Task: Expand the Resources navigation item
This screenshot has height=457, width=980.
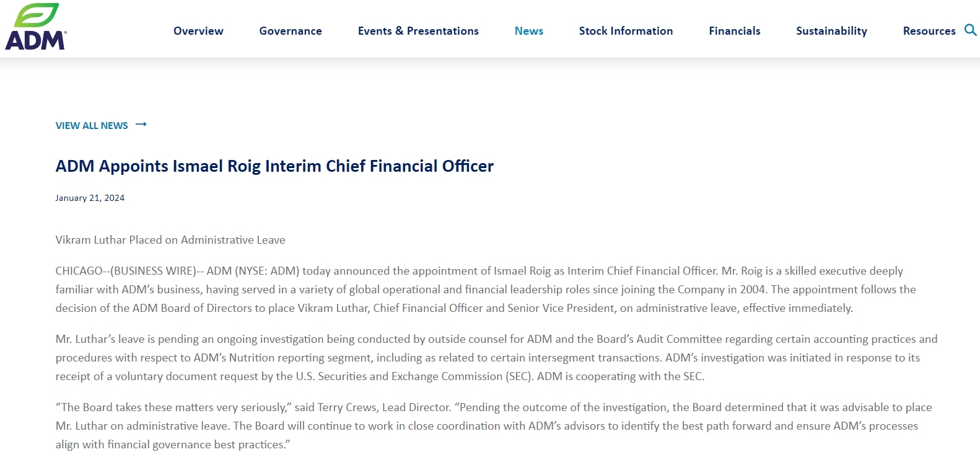Action: coord(929,31)
